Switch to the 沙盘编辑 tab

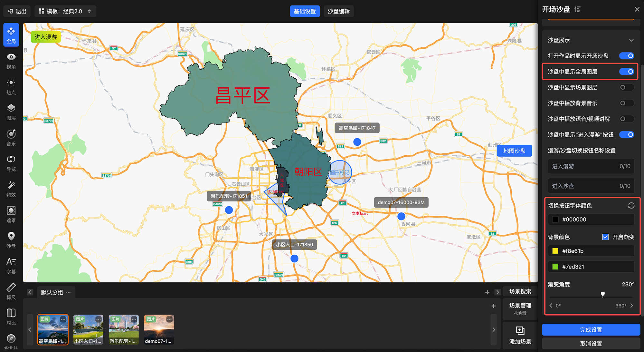[338, 11]
